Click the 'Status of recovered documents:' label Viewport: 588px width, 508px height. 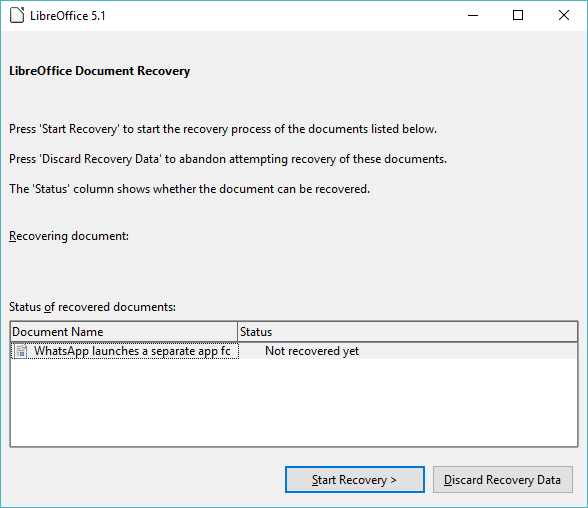(92, 307)
